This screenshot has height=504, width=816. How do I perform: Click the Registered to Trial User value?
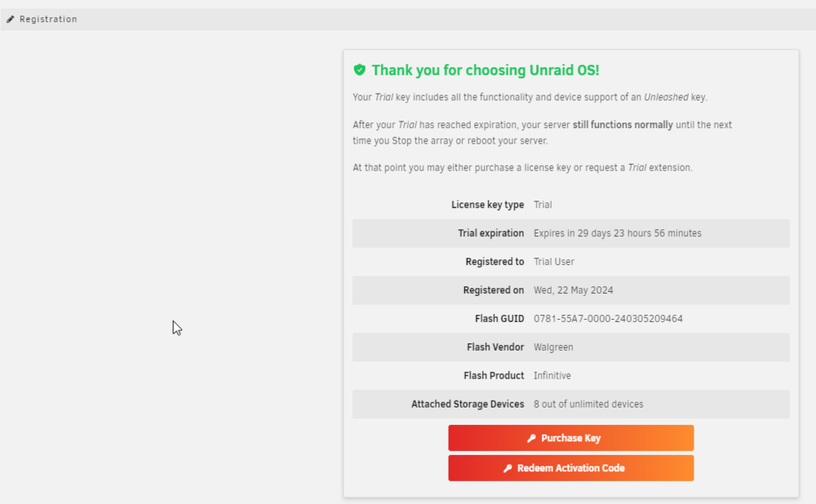pyautogui.click(x=554, y=262)
